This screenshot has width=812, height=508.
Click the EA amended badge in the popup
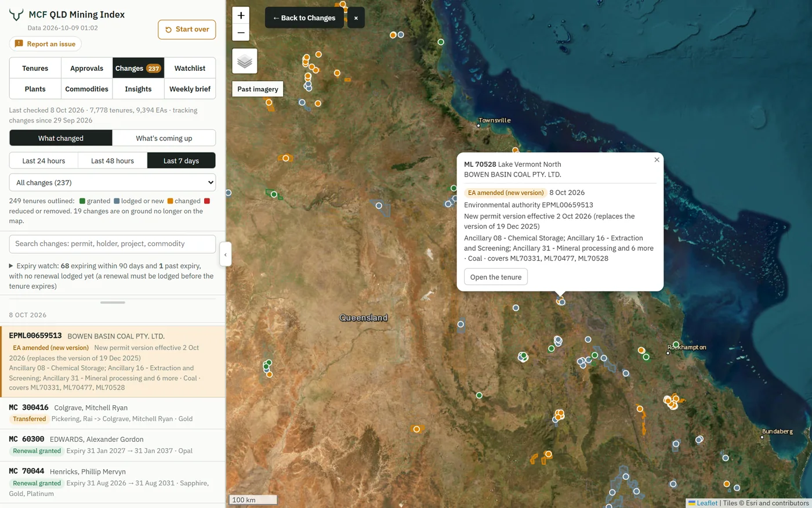point(506,193)
